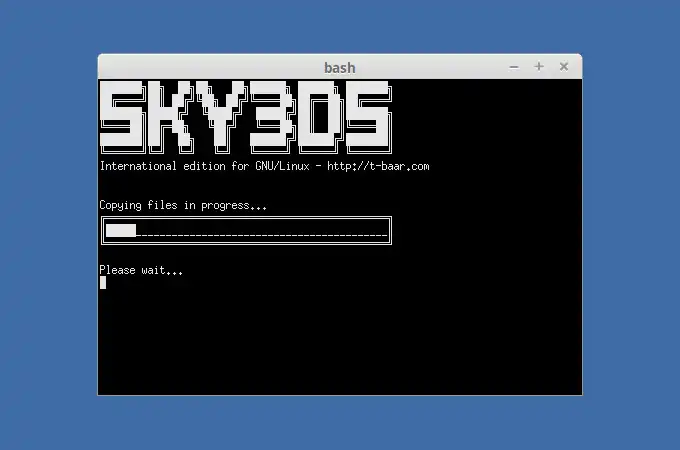Click the 3 digit in SKY3DS logo
This screenshot has width=680, height=450.
pyautogui.click(x=273, y=117)
